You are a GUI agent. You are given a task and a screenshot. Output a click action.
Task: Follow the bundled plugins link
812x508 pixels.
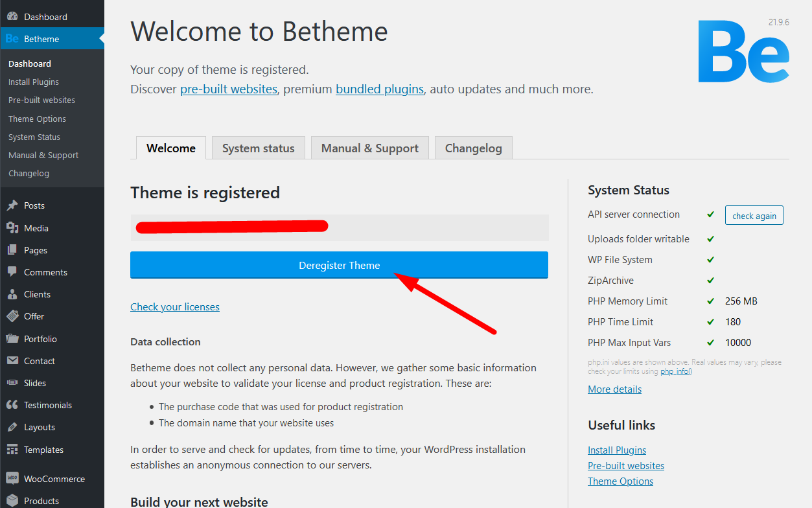tap(380, 89)
